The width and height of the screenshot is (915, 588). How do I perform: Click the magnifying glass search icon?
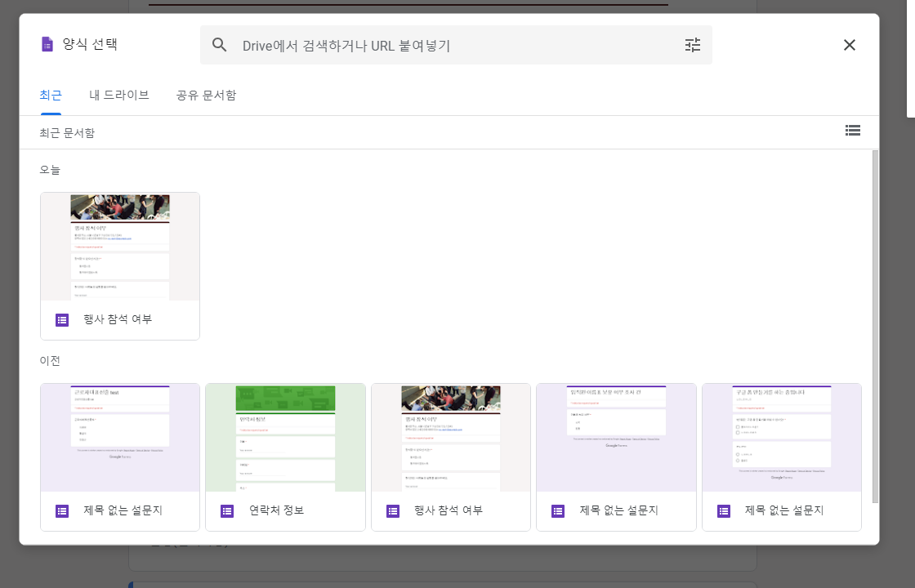[220, 45]
